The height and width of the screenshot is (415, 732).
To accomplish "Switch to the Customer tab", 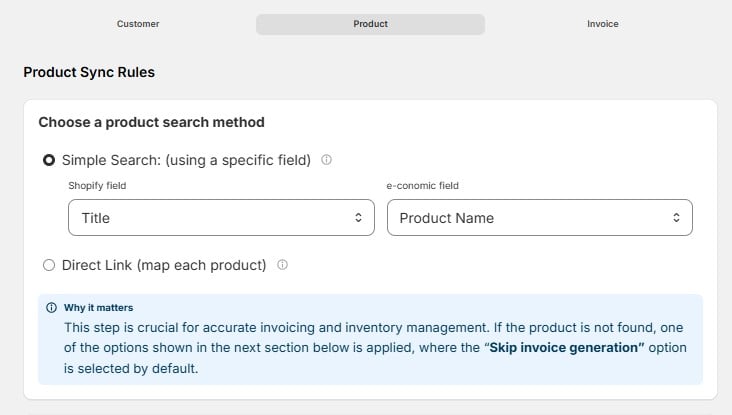I will pyautogui.click(x=138, y=24).
